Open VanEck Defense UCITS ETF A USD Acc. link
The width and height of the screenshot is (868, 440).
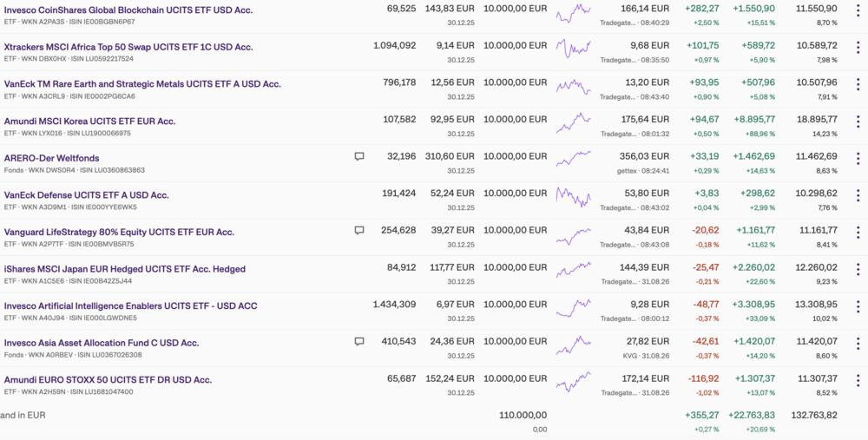(x=86, y=195)
